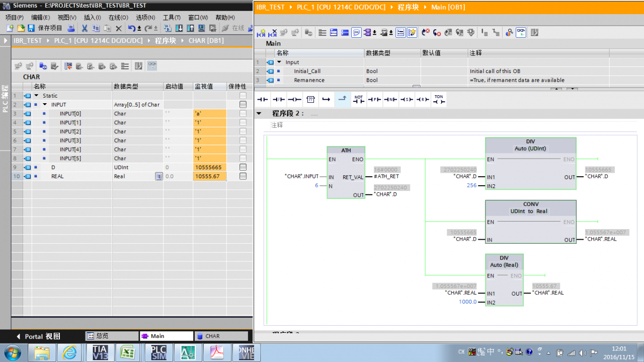Viewport: 644px width, 362px height.
Task: Collapse the INPUT array node
Action: pyautogui.click(x=45, y=104)
